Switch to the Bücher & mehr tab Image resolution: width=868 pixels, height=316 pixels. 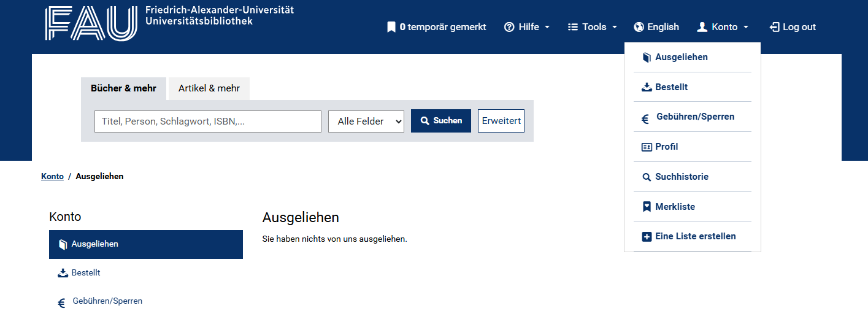(124, 88)
